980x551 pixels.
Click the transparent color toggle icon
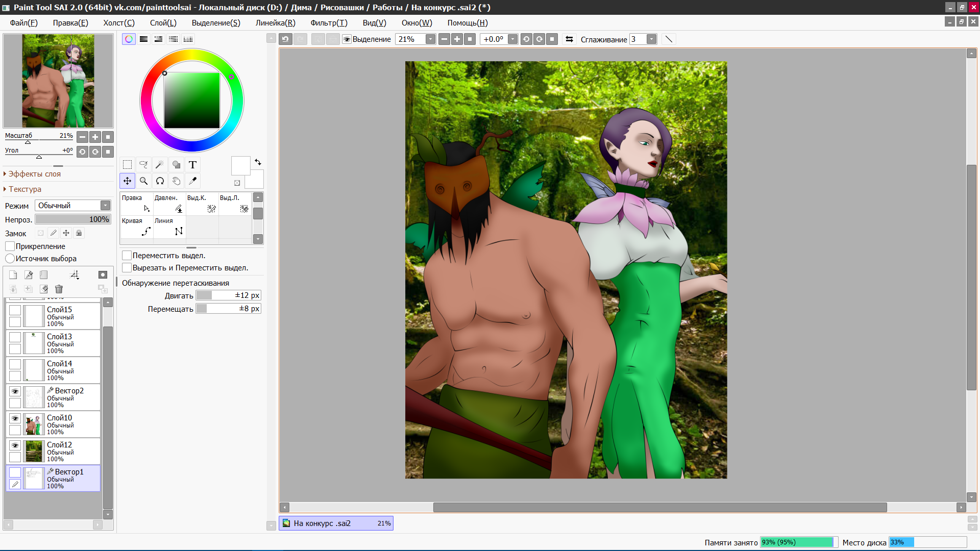pyautogui.click(x=237, y=183)
